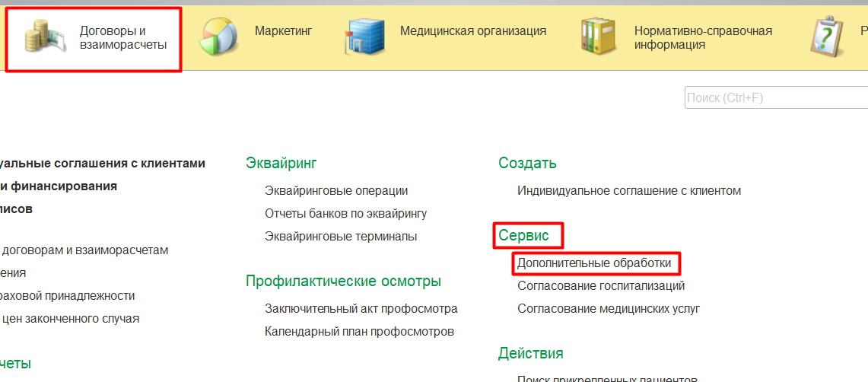Open Дополнительные обработки under Сервис
The width and height of the screenshot is (868, 382).
594,263
